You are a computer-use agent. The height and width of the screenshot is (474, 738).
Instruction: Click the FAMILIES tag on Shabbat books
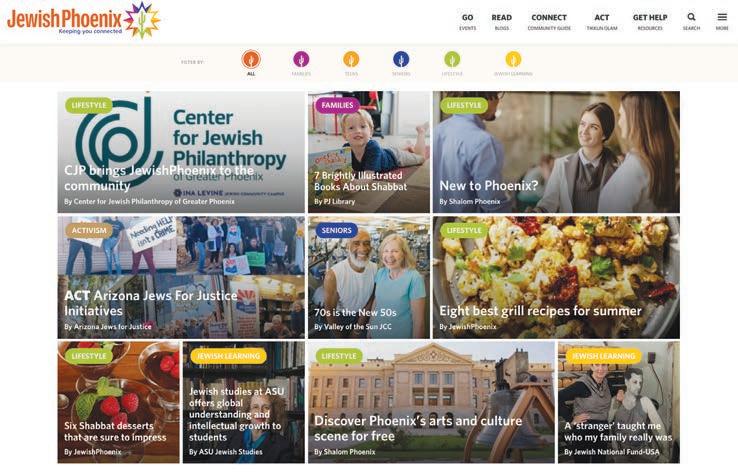[x=337, y=105]
